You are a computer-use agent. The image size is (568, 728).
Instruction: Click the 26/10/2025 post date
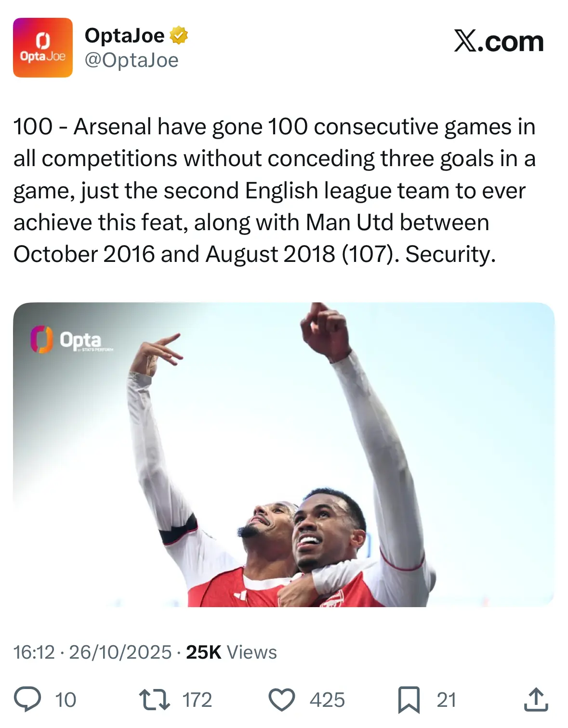[120, 652]
